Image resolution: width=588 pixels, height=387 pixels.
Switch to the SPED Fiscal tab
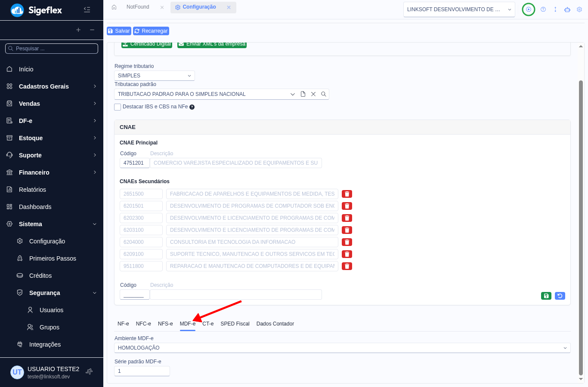(235, 324)
